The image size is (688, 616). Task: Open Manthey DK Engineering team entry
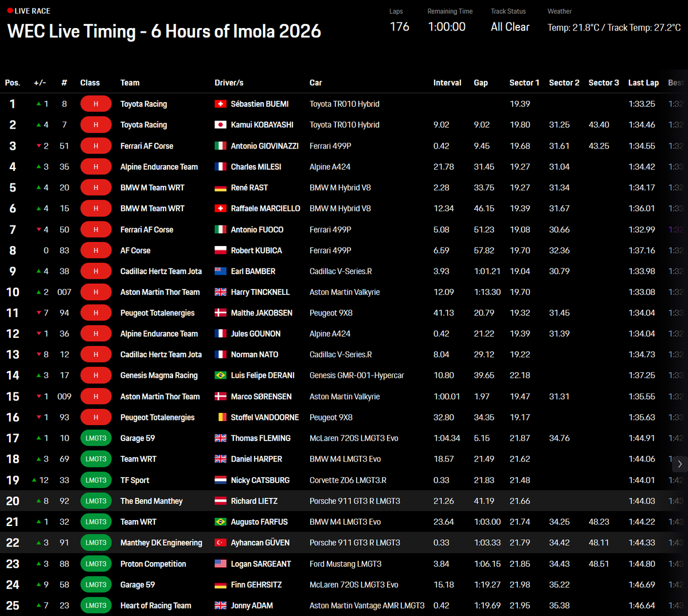pyautogui.click(x=161, y=543)
